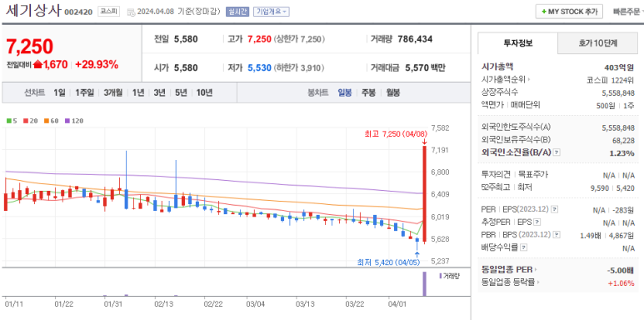Add stock via MY STOCK 추가 button

click(569, 12)
